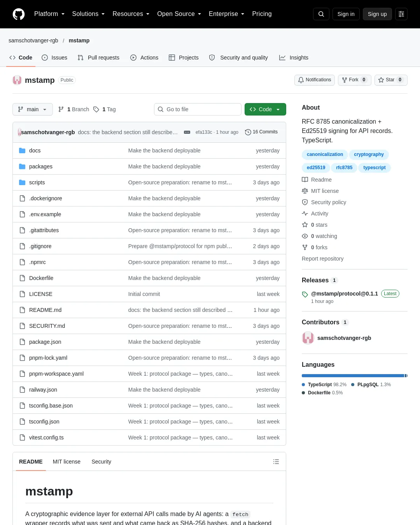Viewport: 420px width, 525px height.
Task: Click the language breakdown bar
Action: tap(355, 376)
